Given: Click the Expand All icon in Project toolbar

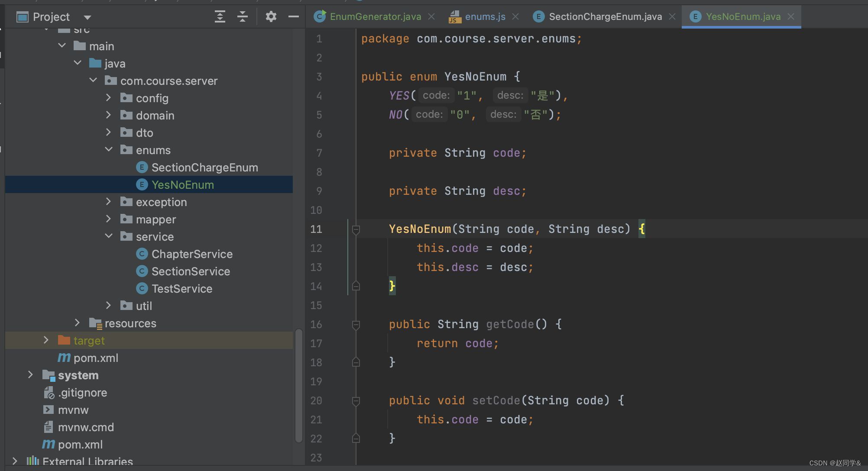Looking at the screenshot, I should (x=220, y=17).
